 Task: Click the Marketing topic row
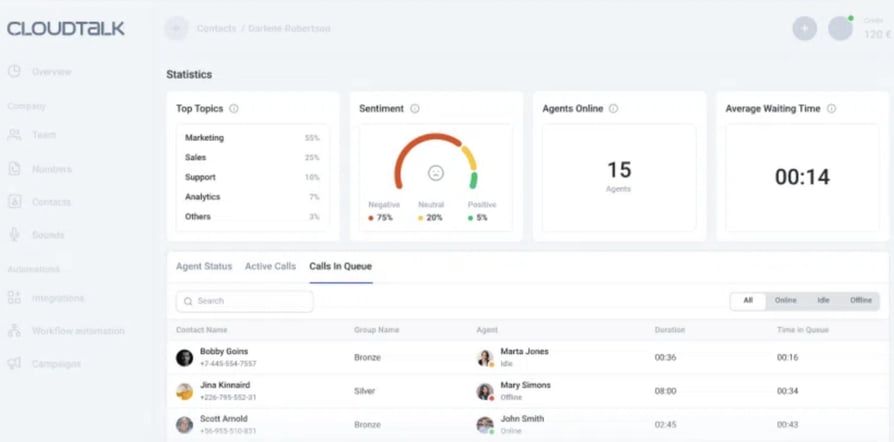pyautogui.click(x=252, y=138)
